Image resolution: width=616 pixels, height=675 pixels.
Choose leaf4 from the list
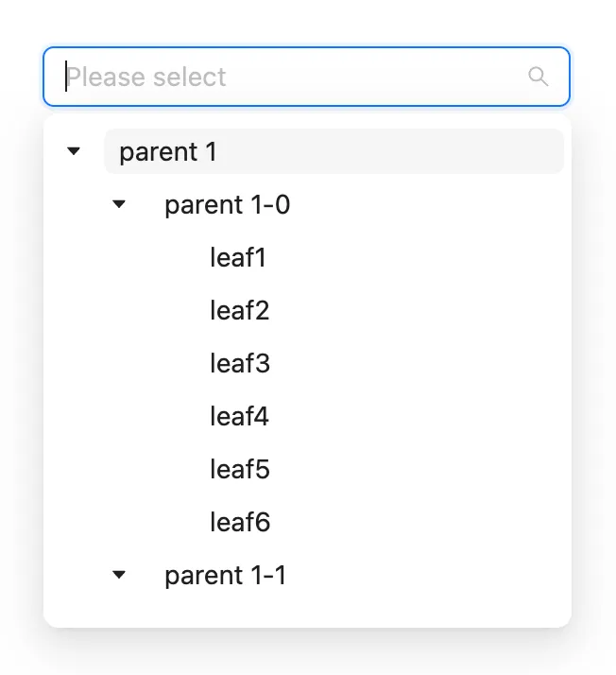(x=240, y=417)
